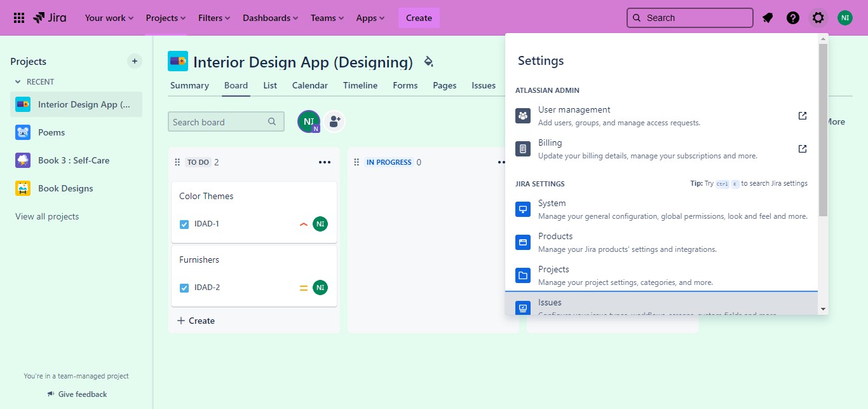This screenshot has width=868, height=409.
Task: Expand the Your work dropdown
Action: coord(109,18)
